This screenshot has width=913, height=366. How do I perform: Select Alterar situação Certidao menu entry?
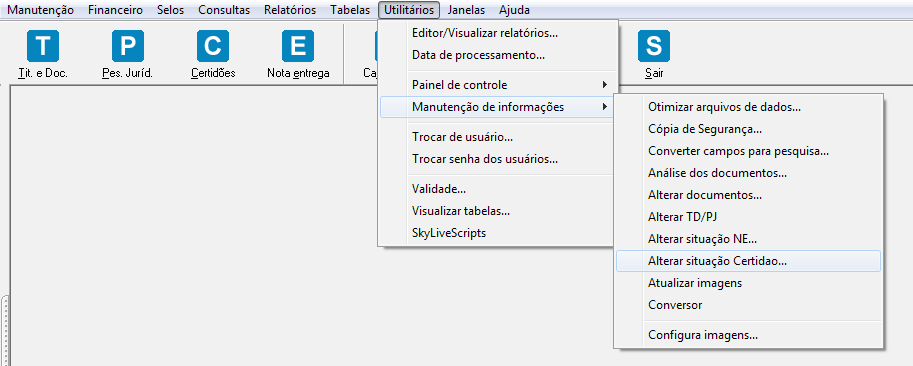748,261
